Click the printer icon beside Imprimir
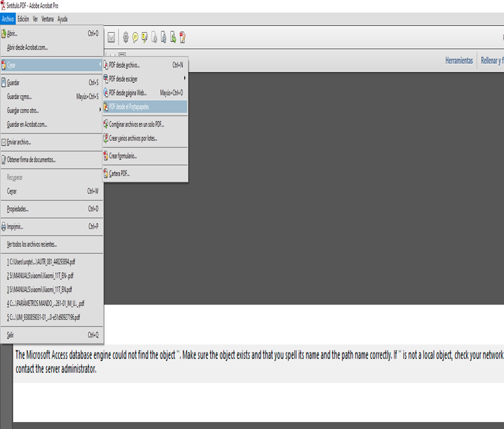 (4, 226)
